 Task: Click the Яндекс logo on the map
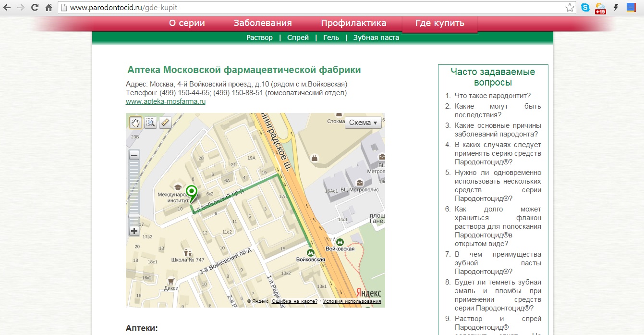369,293
